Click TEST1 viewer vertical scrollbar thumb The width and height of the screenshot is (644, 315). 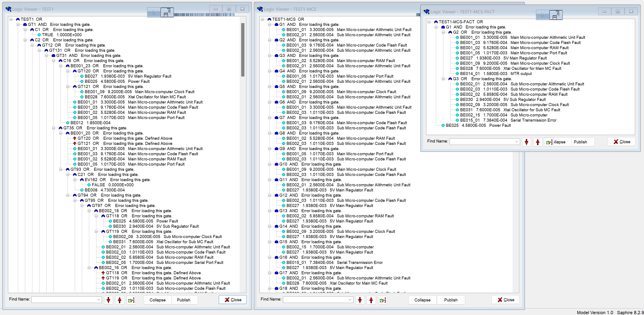pos(242,50)
